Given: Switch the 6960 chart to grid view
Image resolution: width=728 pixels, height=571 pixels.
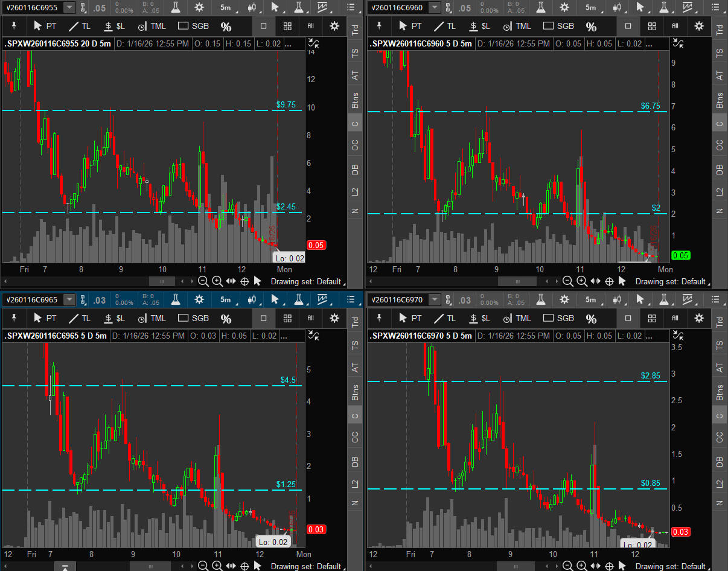Looking at the screenshot, I should [652, 26].
